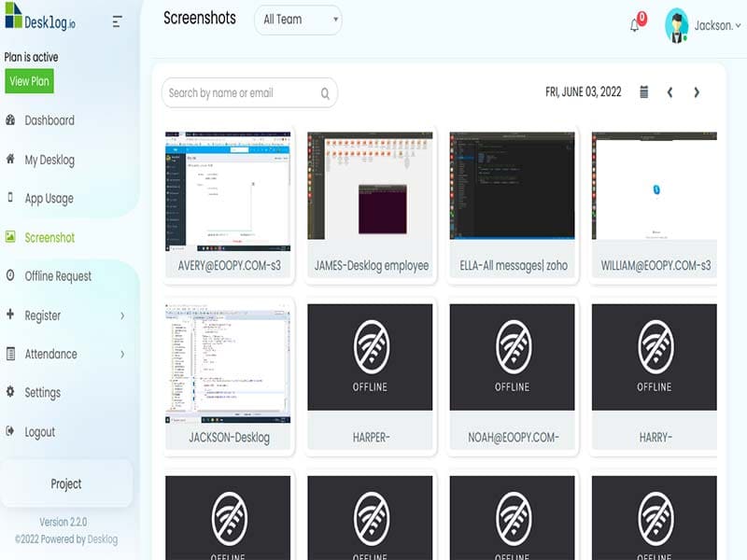Click the Screenshot picture icon in sidebar
The height and width of the screenshot is (560, 747).
coord(10,237)
